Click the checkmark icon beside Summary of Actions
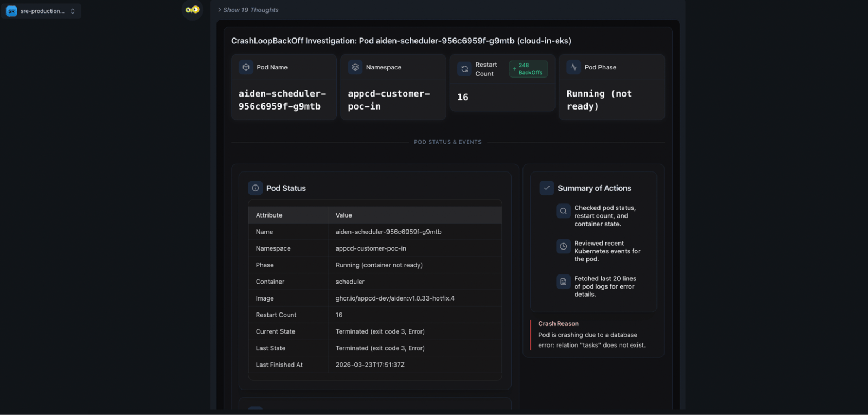This screenshot has width=868, height=415. click(547, 188)
